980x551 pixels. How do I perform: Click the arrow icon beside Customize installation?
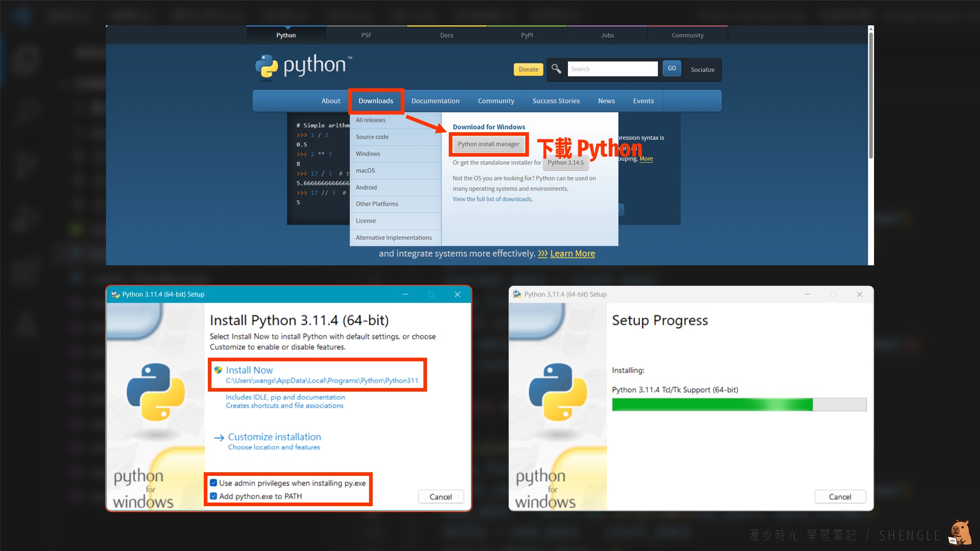(219, 438)
